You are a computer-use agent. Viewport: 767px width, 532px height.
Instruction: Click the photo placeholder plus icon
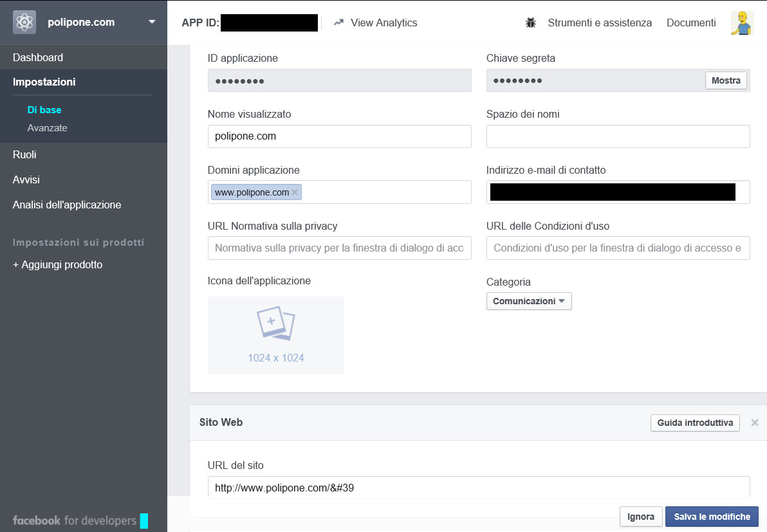point(276,323)
